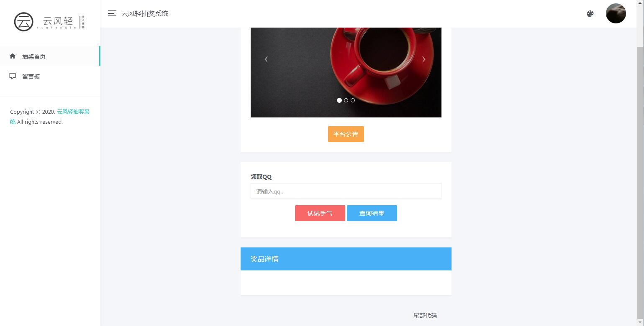Click the 云风轻抽奖系统 copyright link

click(x=73, y=112)
